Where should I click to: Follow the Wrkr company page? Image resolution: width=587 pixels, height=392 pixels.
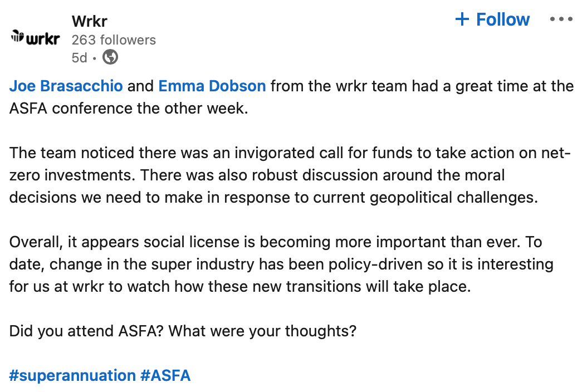tap(492, 19)
